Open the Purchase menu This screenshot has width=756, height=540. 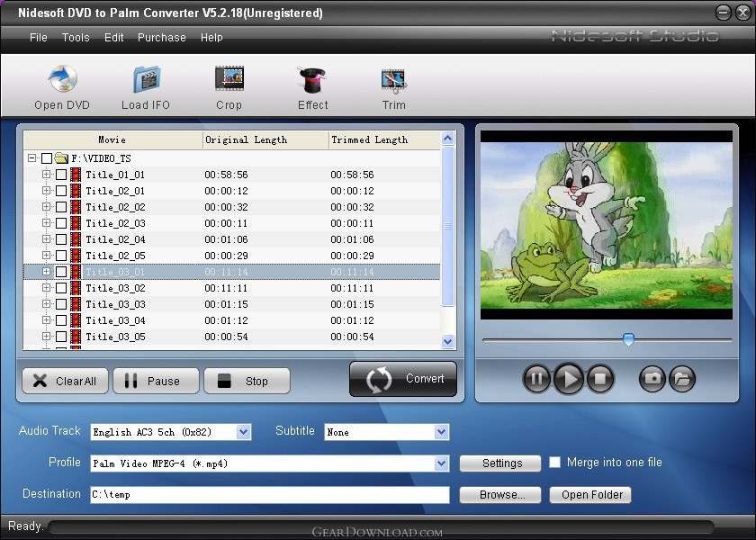(161, 38)
